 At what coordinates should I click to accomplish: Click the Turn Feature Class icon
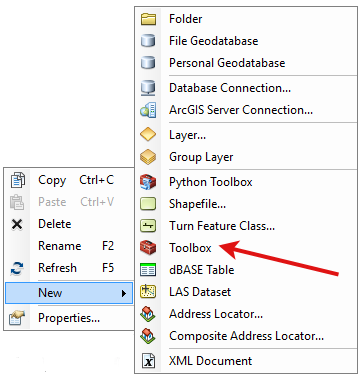point(148,226)
